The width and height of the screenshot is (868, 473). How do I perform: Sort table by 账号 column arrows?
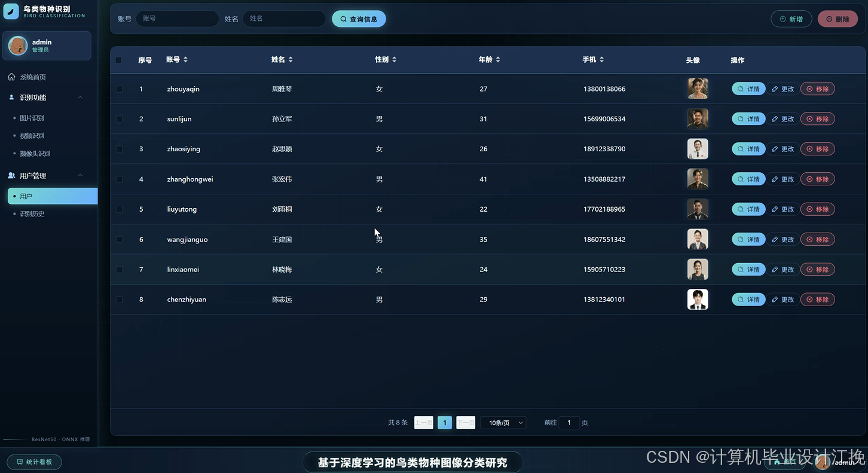[x=186, y=60]
